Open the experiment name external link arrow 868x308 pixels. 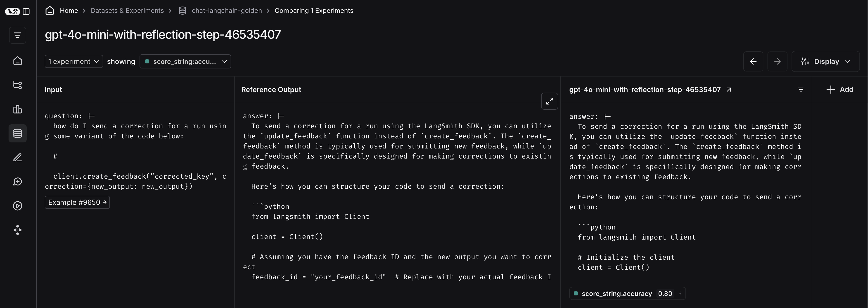(x=729, y=89)
